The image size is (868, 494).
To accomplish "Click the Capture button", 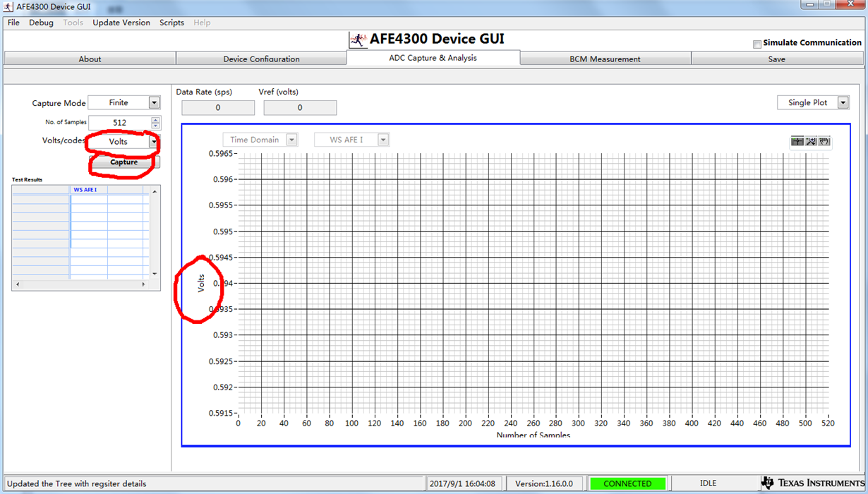I will [124, 162].
